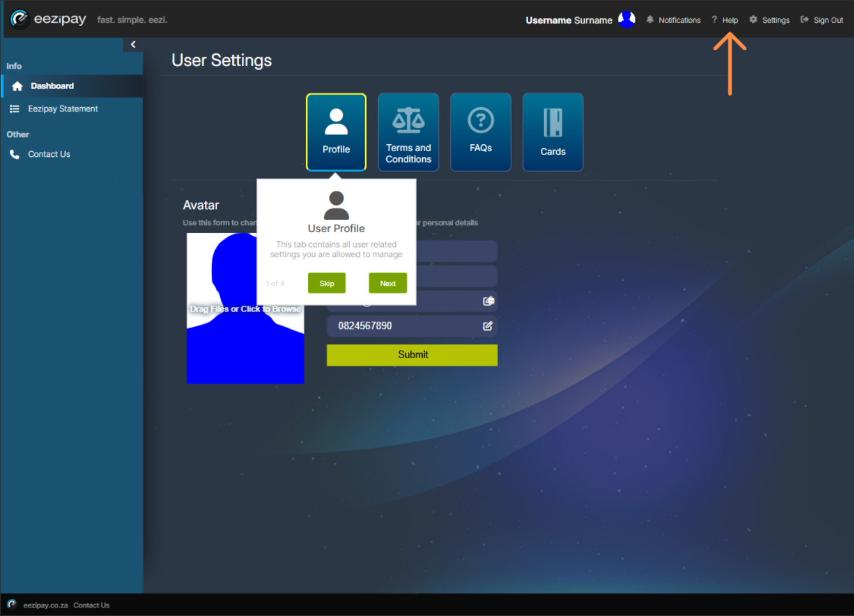The image size is (854, 616).
Task: Skip the User Profile tour
Action: (327, 283)
